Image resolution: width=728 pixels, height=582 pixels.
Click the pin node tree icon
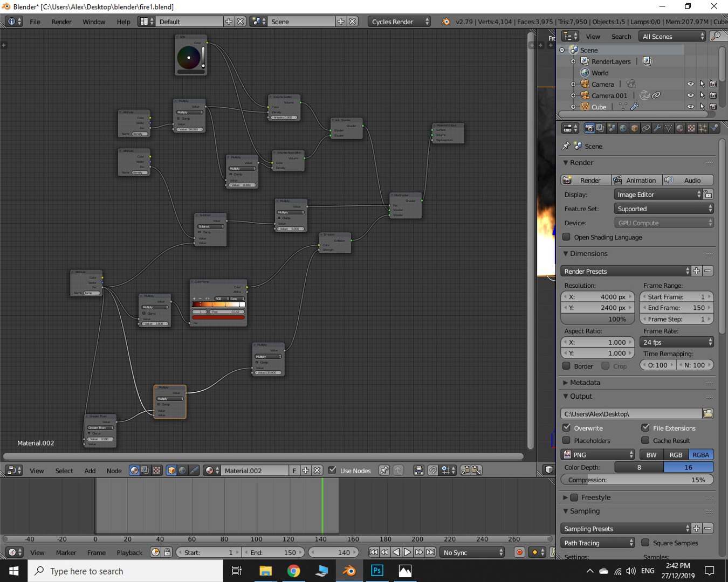pos(384,470)
